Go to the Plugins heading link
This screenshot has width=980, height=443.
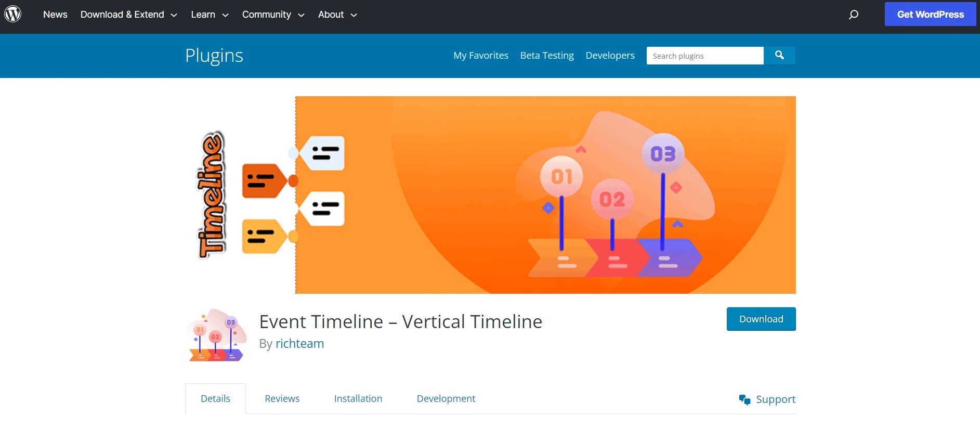(x=214, y=55)
